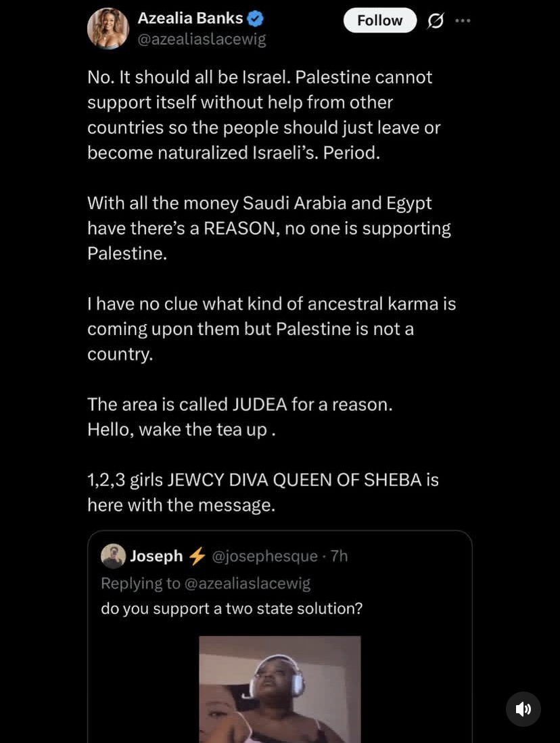Open the Azealia Banks display name

pos(190,18)
